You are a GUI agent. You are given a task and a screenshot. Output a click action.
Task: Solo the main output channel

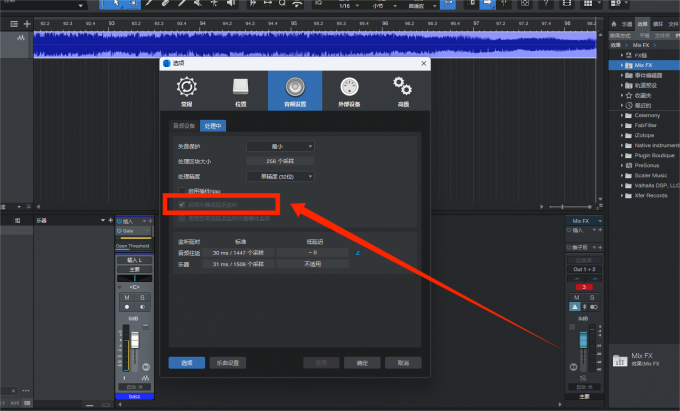pos(592,297)
